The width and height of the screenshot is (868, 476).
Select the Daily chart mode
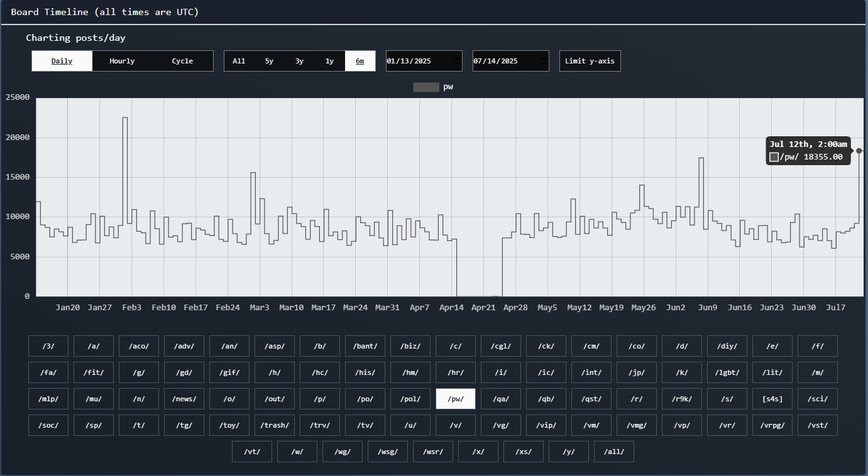click(x=62, y=61)
